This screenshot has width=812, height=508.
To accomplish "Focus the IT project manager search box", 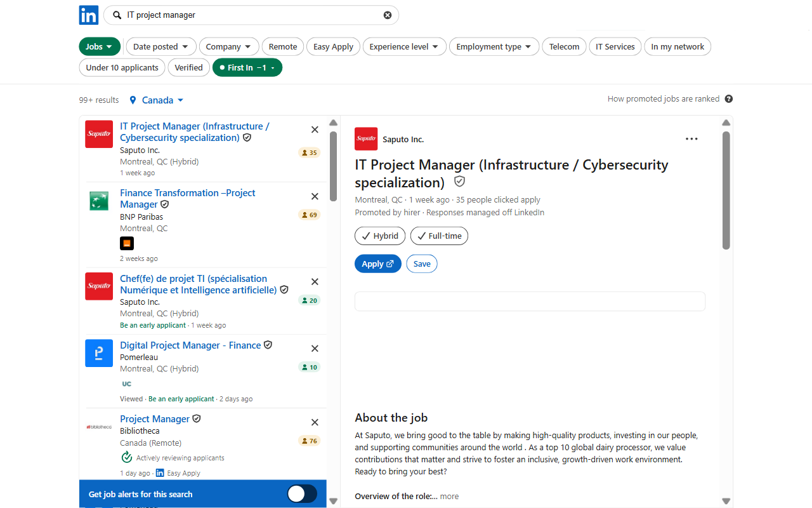I will point(252,15).
